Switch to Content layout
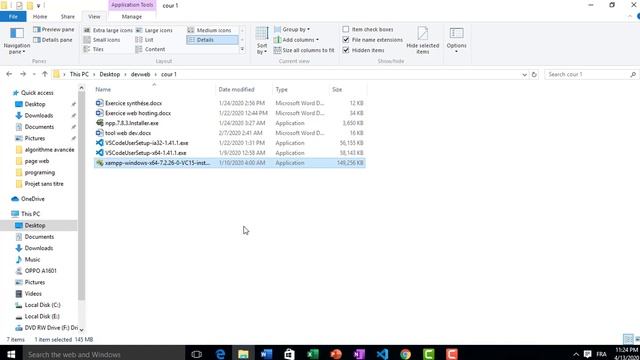The image size is (640, 360). pos(150,49)
